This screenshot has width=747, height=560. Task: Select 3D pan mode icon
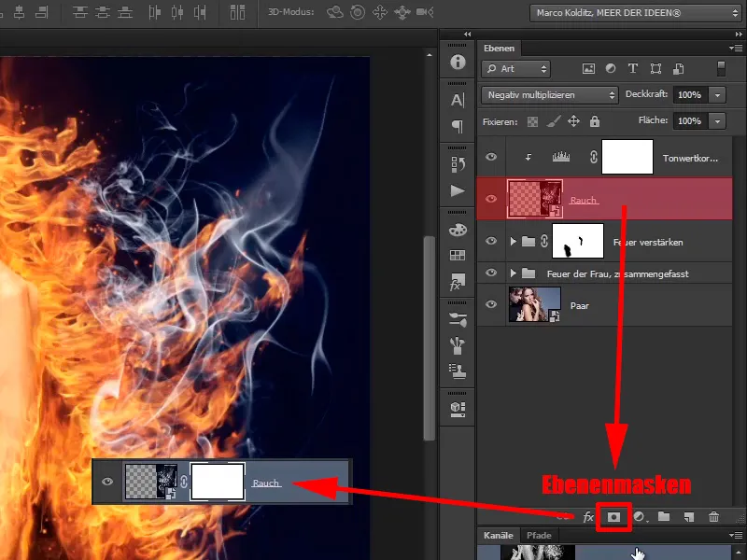tap(380, 12)
